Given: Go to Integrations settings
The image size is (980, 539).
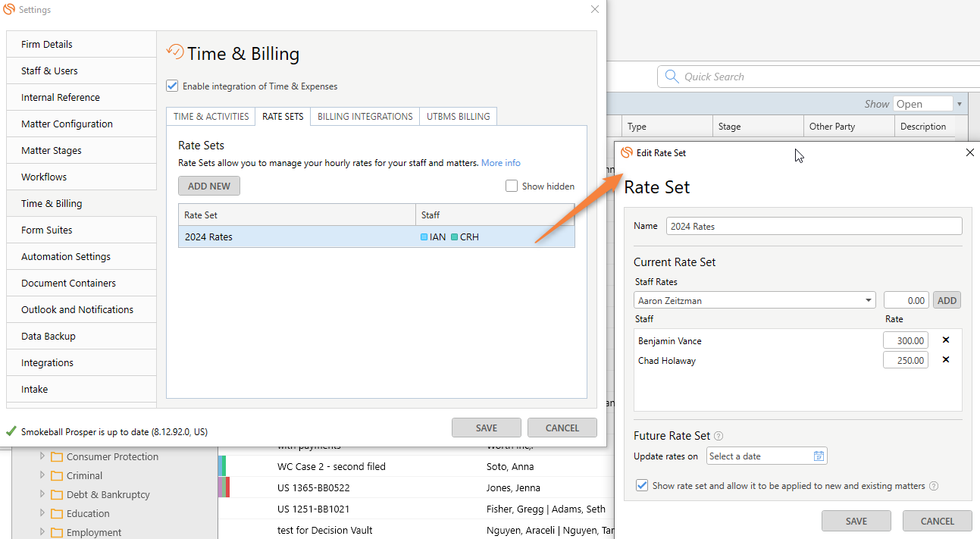Looking at the screenshot, I should 81,362.
